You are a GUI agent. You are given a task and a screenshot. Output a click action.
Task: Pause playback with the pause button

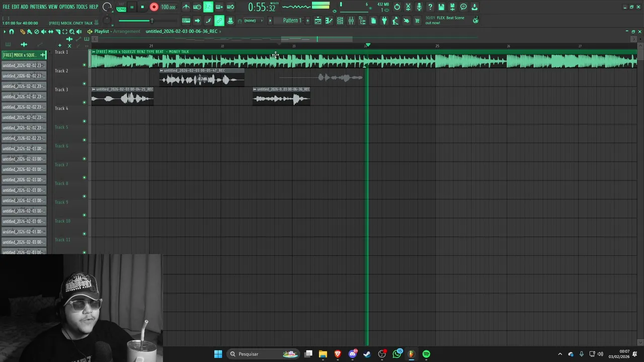click(132, 7)
